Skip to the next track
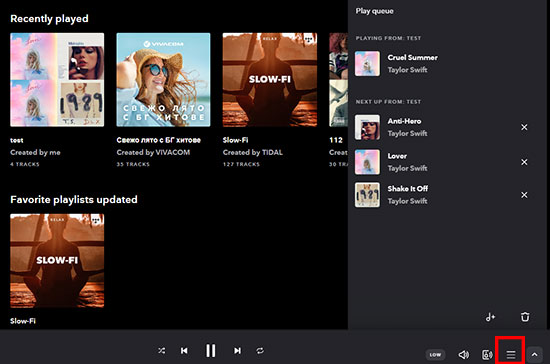This screenshot has width=550, height=364. pos(237,350)
